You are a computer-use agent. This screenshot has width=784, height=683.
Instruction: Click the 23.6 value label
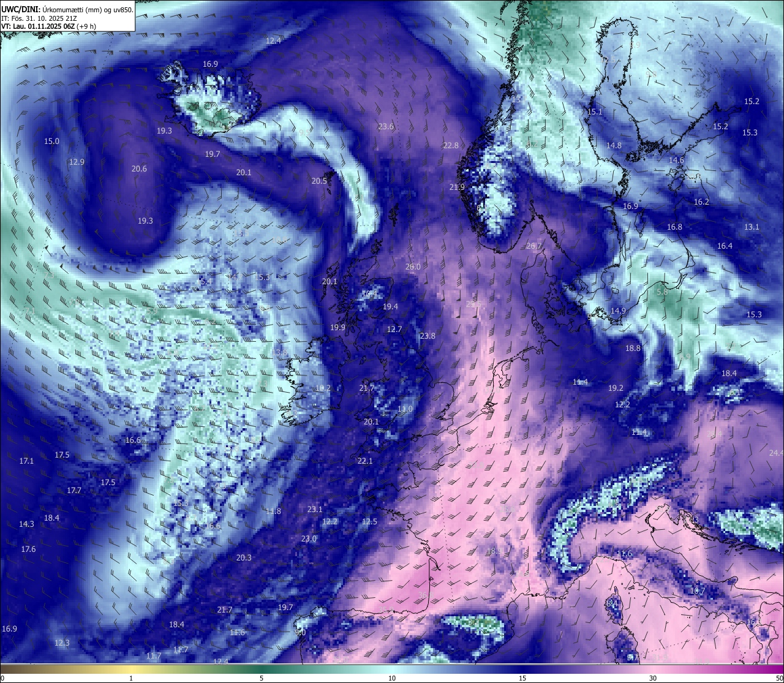pos(386,127)
